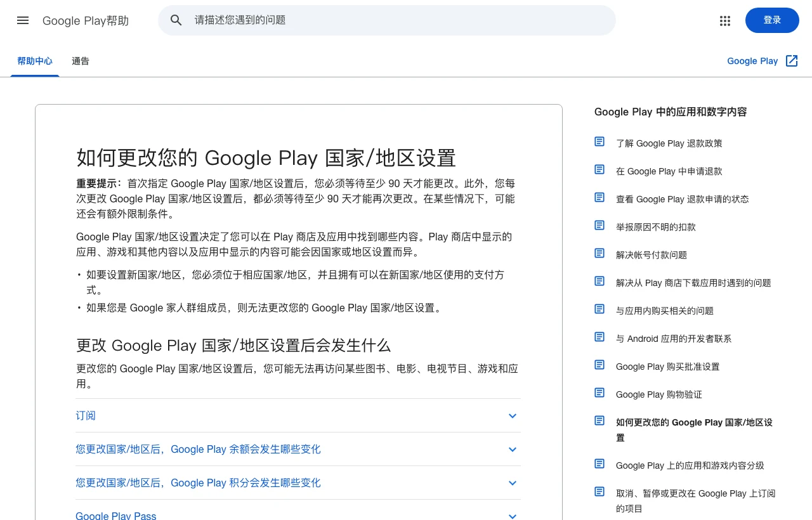This screenshot has width=812, height=520.
Task: Focus the 请描述您遇到的问题 search field
Action: pos(387,20)
